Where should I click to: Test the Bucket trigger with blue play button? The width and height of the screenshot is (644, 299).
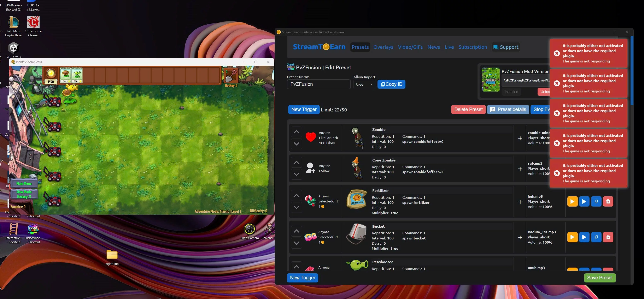(584, 237)
